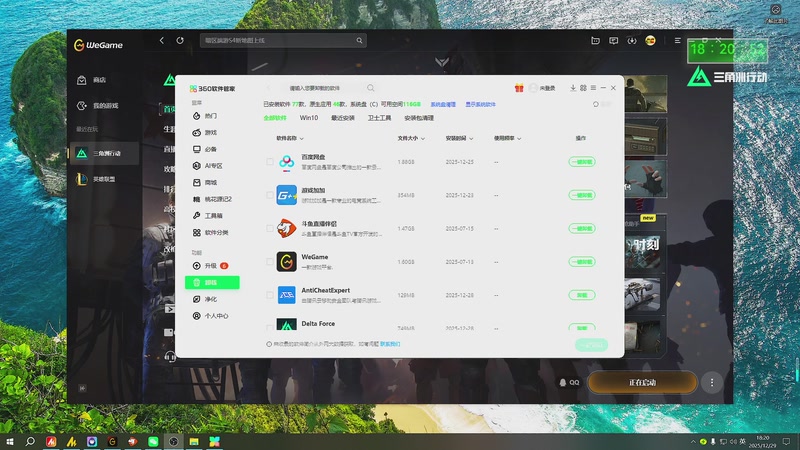Tick the checkbox for 百度网盘 row
This screenshot has width=800, height=450.
tap(270, 162)
